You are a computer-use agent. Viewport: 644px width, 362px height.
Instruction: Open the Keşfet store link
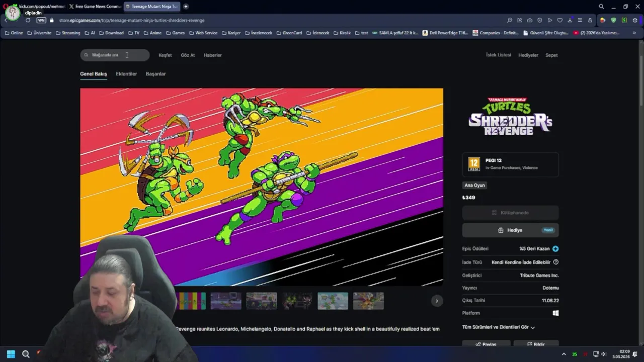[165, 55]
